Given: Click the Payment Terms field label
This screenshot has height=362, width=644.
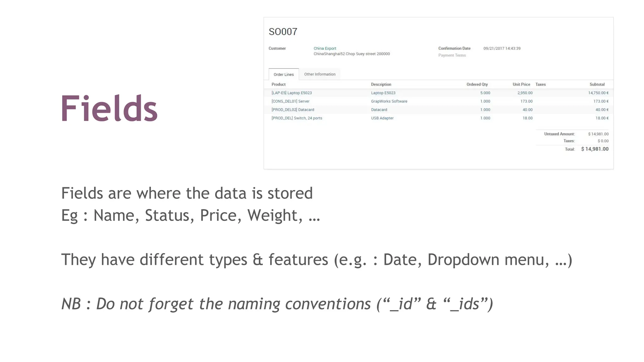Looking at the screenshot, I should 452,55.
